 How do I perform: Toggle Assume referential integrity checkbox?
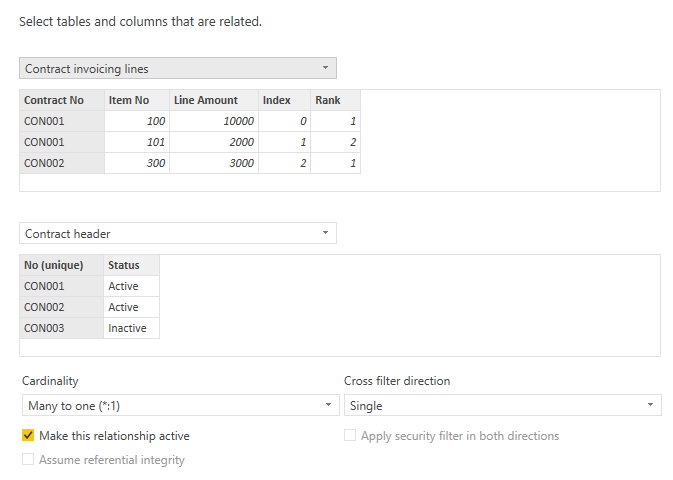coord(28,459)
